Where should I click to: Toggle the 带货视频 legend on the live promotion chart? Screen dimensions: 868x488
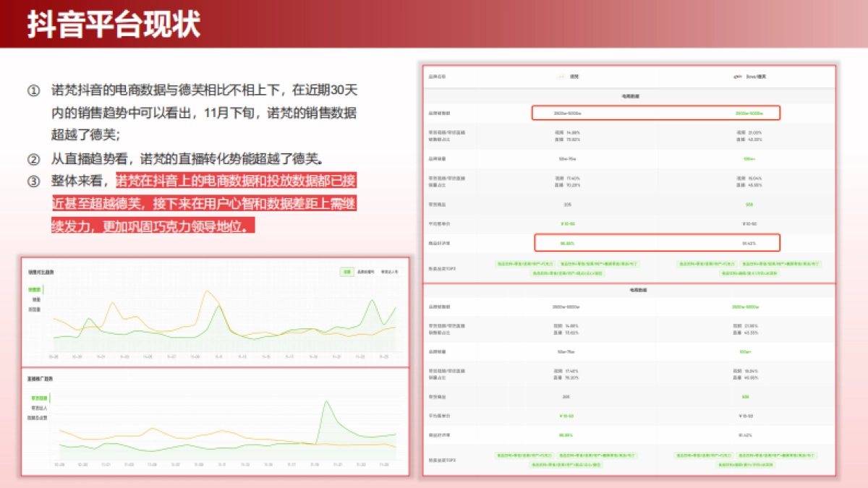38,398
